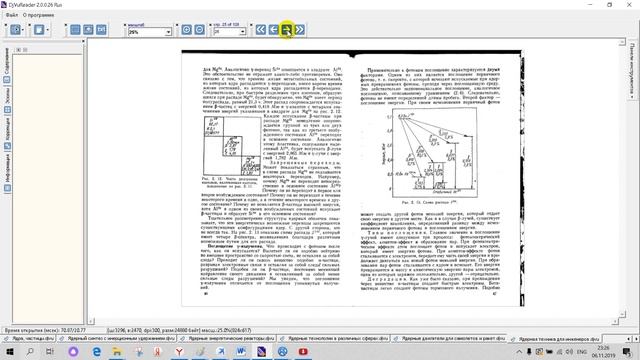This screenshot has height=360, width=640.
Task: Click page size and dpi status text
Action: [x=179, y=330]
